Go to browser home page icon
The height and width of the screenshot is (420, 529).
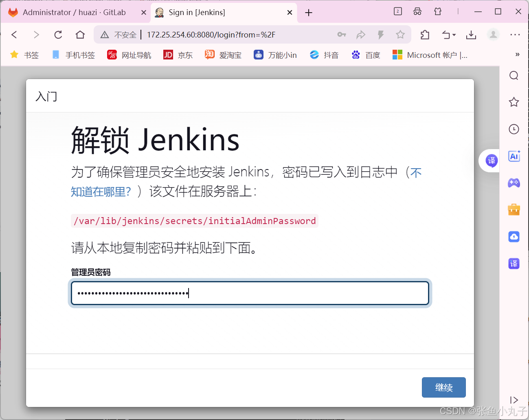[x=80, y=35]
